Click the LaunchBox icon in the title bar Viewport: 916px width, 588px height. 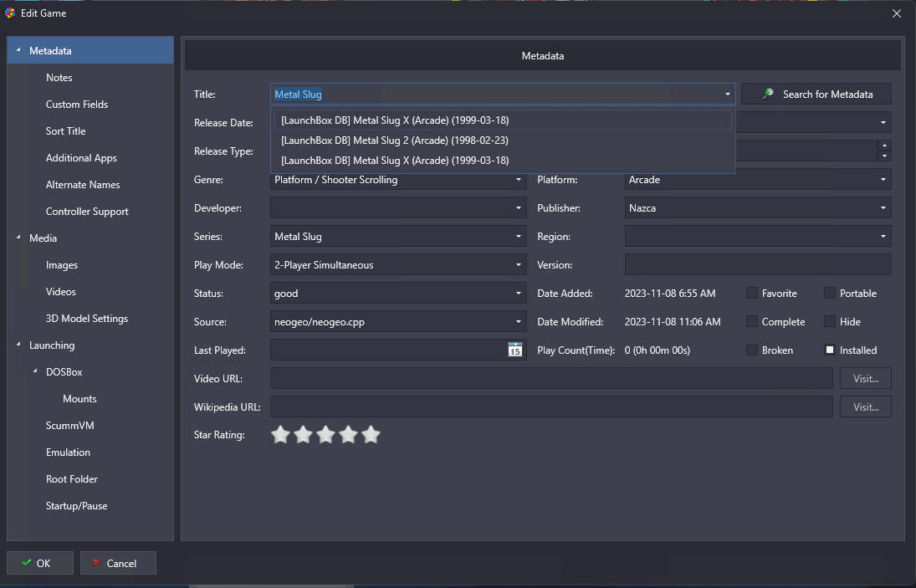tap(10, 13)
